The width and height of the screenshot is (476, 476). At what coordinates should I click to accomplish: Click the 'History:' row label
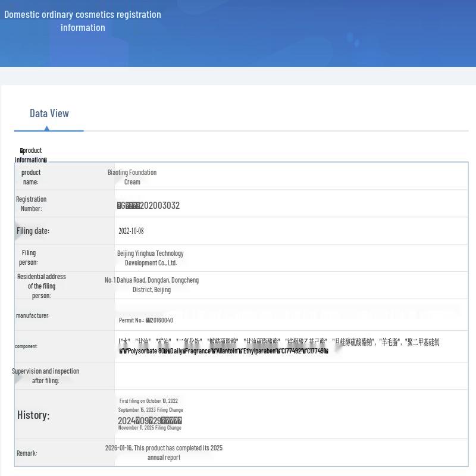pos(33,415)
